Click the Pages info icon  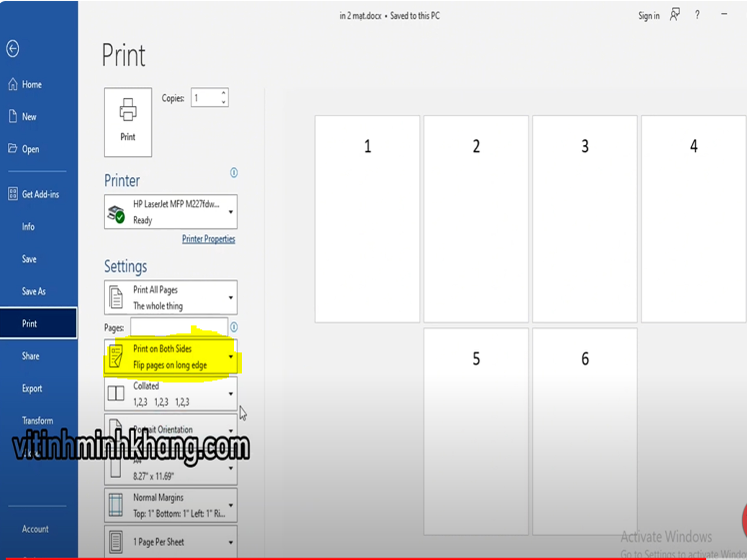point(234,327)
